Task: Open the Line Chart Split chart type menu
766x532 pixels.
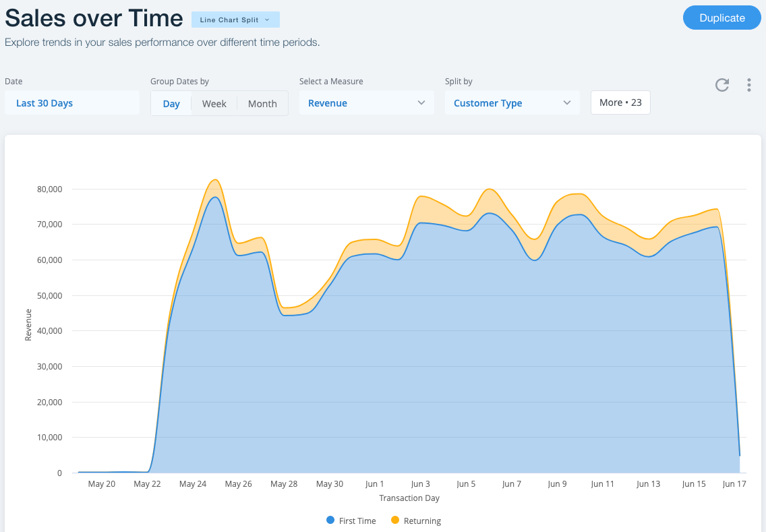Action: point(235,20)
